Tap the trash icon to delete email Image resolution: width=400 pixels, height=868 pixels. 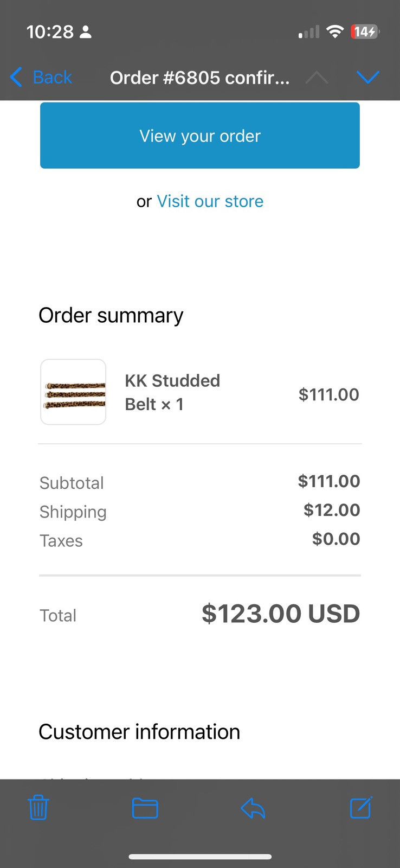pos(38,808)
